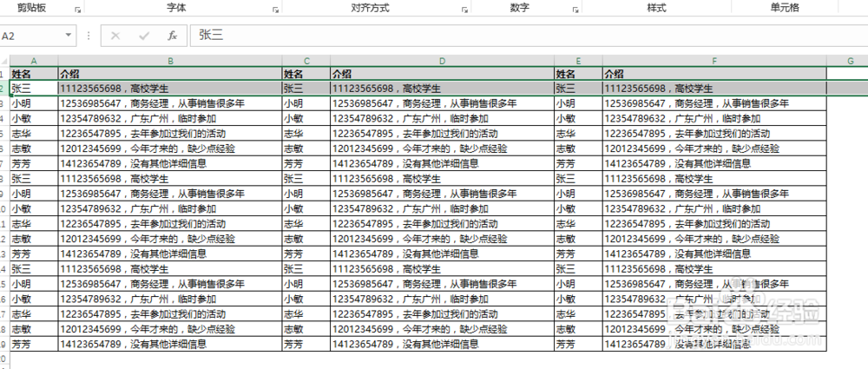Select cell B2 with 11123565698，高校学生
Image resolution: width=868 pixels, height=369 pixels.
170,88
